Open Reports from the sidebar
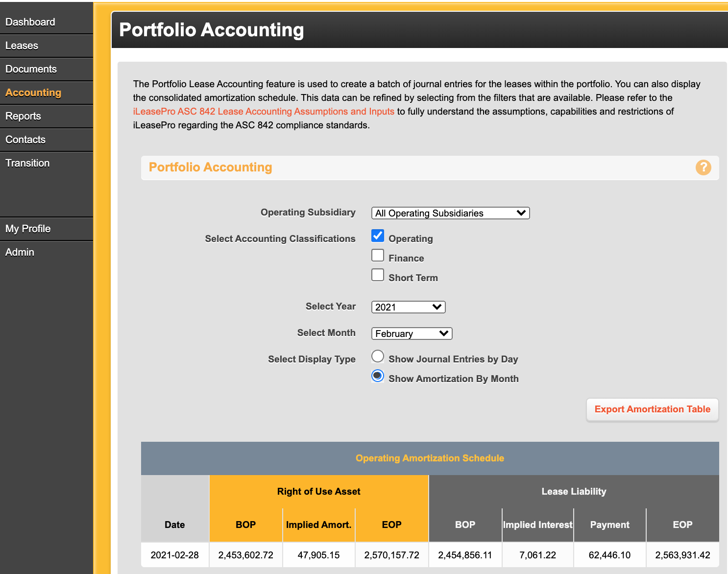This screenshot has width=728, height=574. (47, 116)
